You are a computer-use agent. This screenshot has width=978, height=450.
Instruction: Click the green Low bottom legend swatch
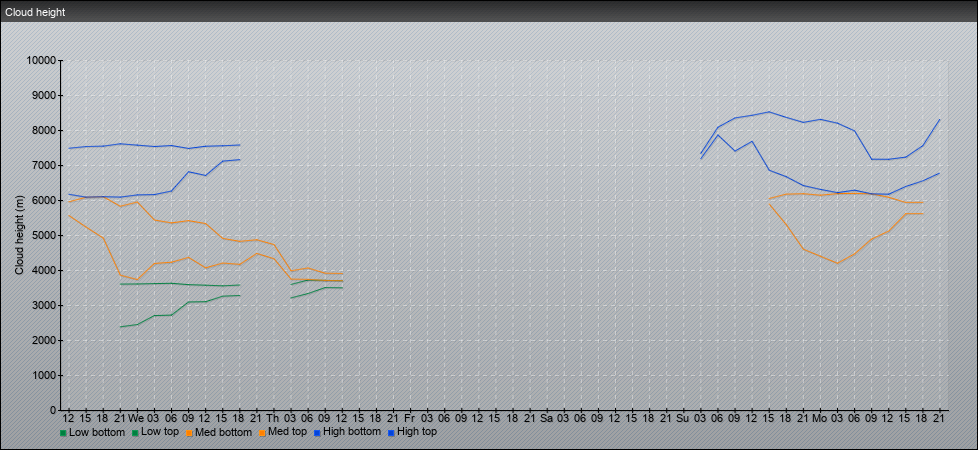click(64, 433)
